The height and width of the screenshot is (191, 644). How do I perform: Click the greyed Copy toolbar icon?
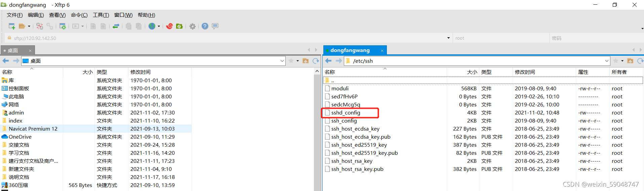point(128,26)
